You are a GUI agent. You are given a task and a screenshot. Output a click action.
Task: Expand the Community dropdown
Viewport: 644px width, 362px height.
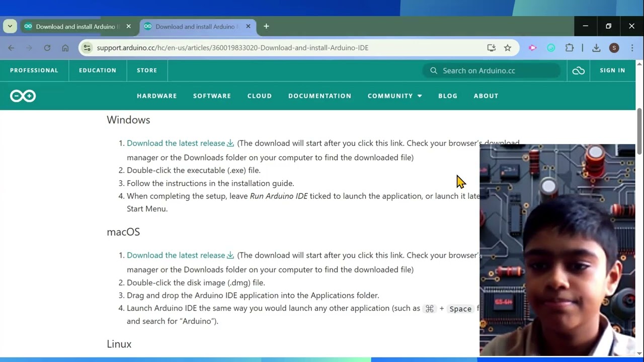[395, 96]
